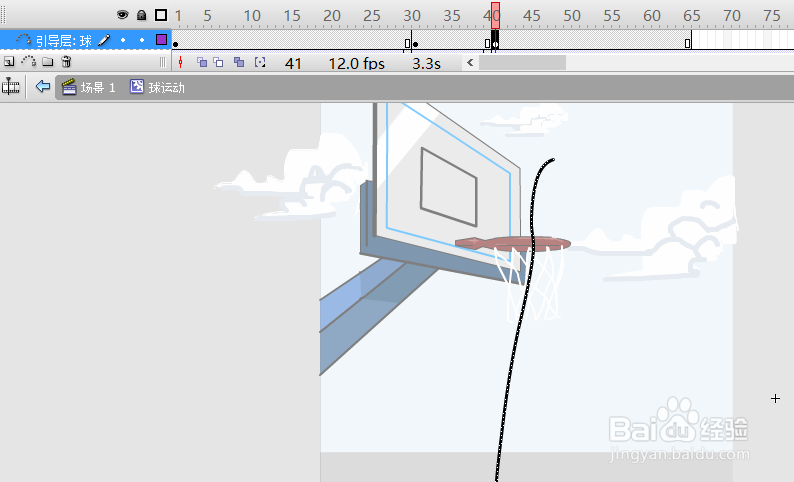Click the frame rate 12.0 fps
Screen dimensions: 794x482
(356, 63)
